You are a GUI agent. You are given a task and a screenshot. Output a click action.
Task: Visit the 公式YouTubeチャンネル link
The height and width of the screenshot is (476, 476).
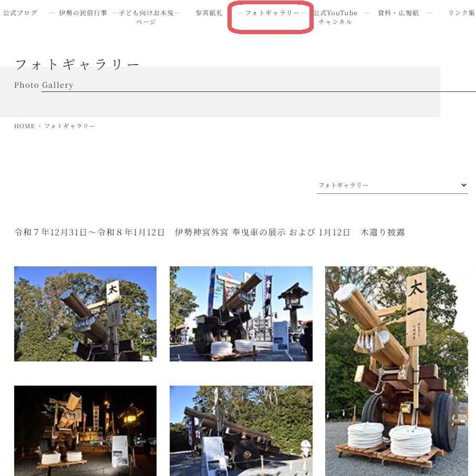pyautogui.click(x=335, y=16)
